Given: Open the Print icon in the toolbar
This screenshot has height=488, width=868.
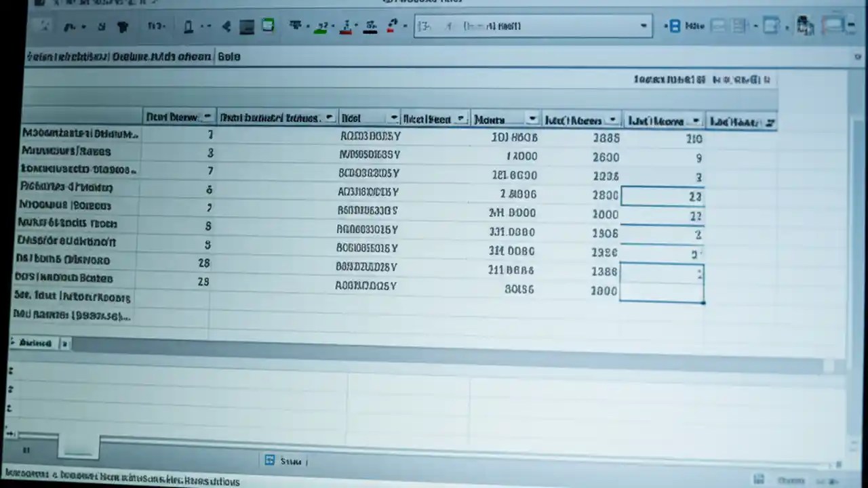Looking at the screenshot, I should [189, 26].
